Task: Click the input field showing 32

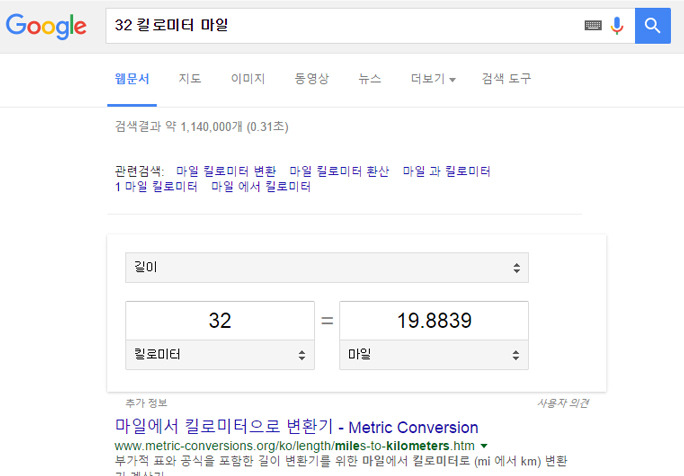Action: (220, 321)
